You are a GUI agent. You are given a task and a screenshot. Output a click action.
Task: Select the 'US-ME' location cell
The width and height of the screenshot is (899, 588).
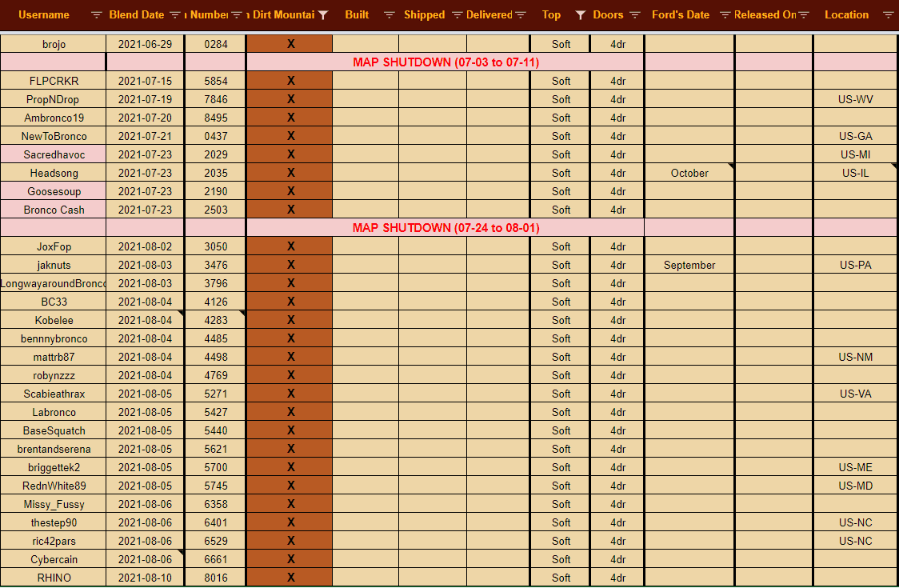click(x=856, y=467)
